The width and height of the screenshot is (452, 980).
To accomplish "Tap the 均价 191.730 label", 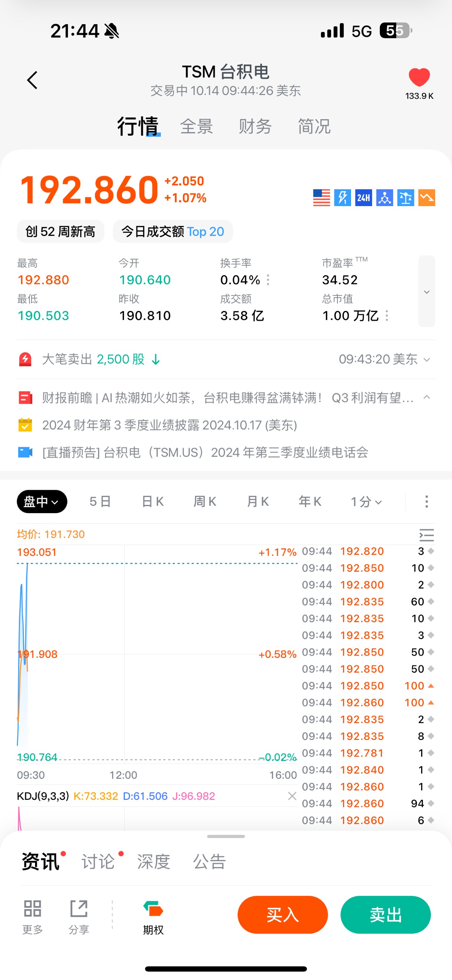I will [x=50, y=534].
